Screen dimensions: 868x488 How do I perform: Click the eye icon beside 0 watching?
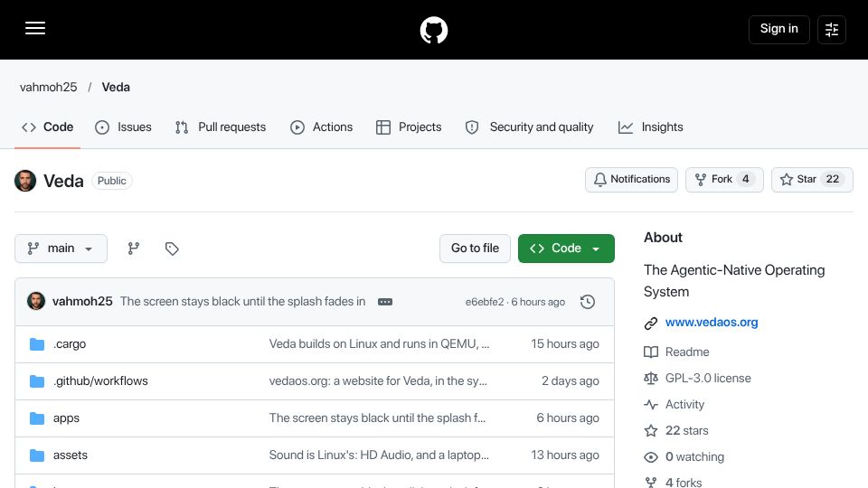[651, 457]
